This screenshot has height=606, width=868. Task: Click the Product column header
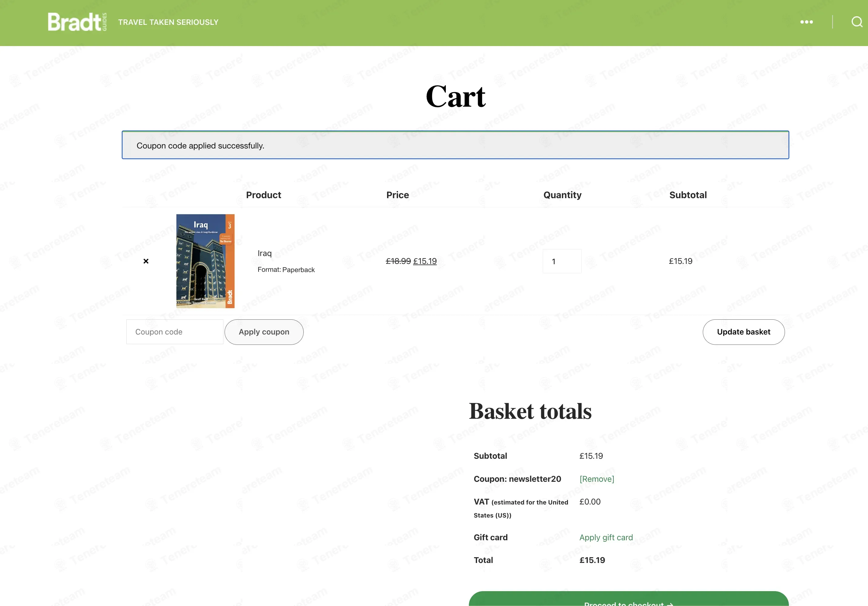pyautogui.click(x=263, y=195)
